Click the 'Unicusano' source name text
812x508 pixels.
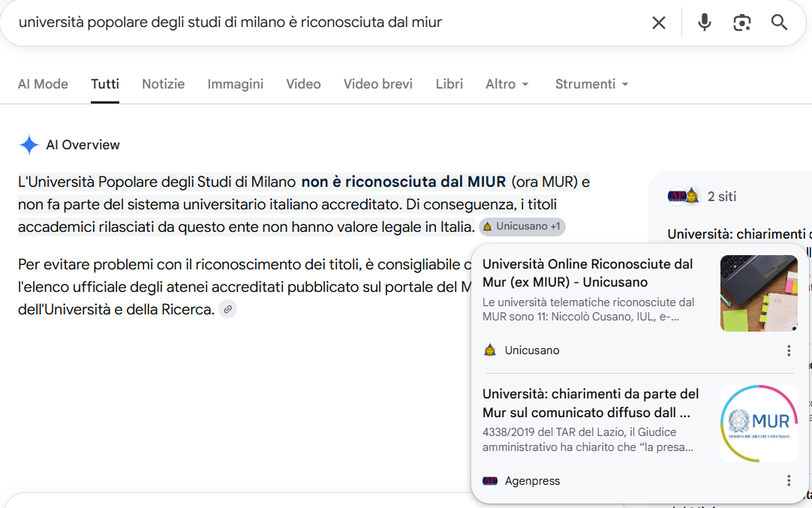(532, 351)
